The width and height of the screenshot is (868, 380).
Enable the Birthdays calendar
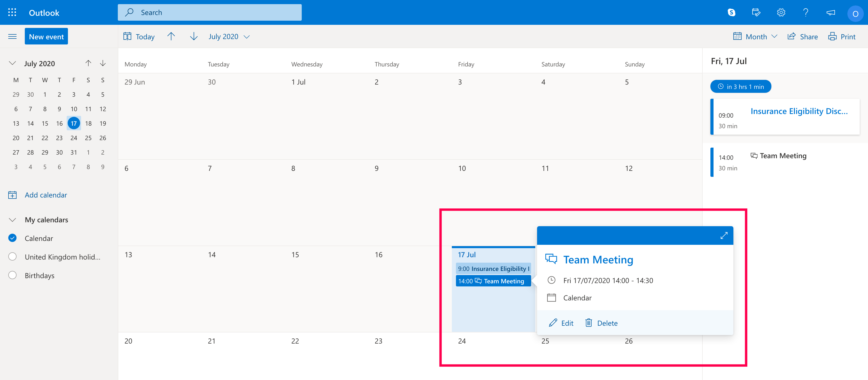click(12, 275)
